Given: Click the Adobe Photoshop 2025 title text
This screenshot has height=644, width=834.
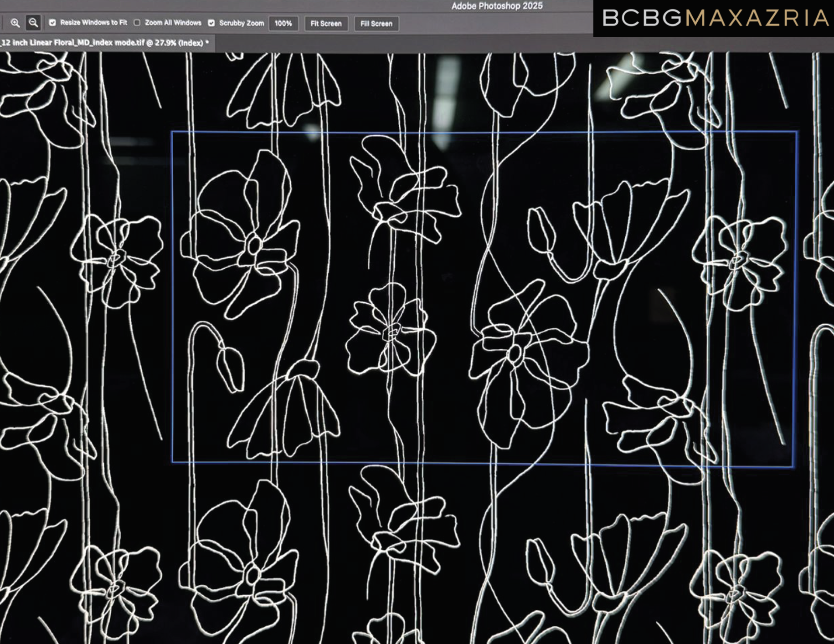Looking at the screenshot, I should [x=497, y=6].
